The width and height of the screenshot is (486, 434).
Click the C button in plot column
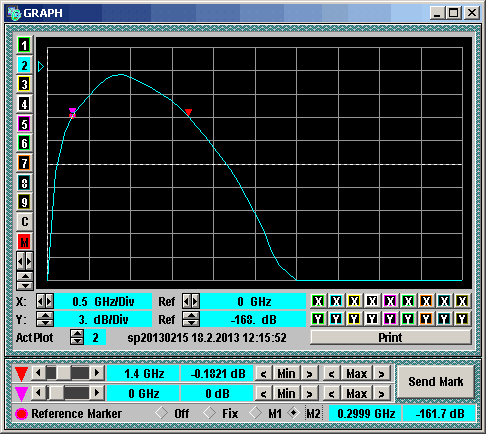[x=24, y=222]
